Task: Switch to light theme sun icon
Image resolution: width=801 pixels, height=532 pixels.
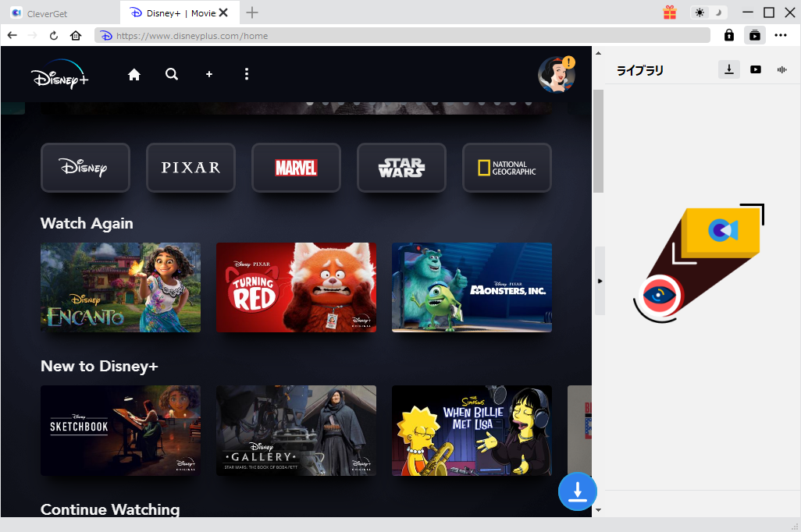Action: pyautogui.click(x=700, y=12)
